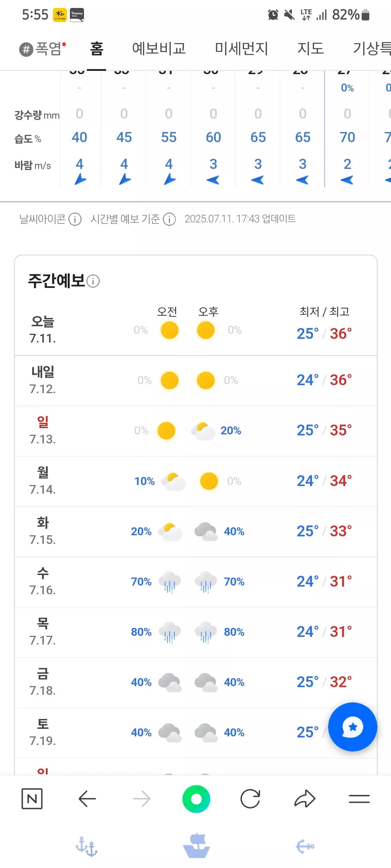
Task: Open the hamburger menu in bottom bar
Action: point(359,799)
